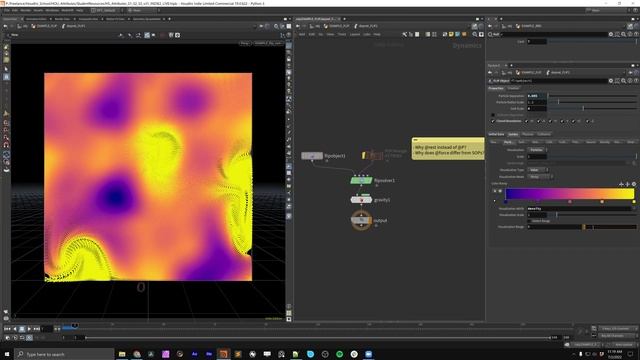The image size is (640, 360).
Task: Click the Particle Separation value field
Action: tap(536, 96)
